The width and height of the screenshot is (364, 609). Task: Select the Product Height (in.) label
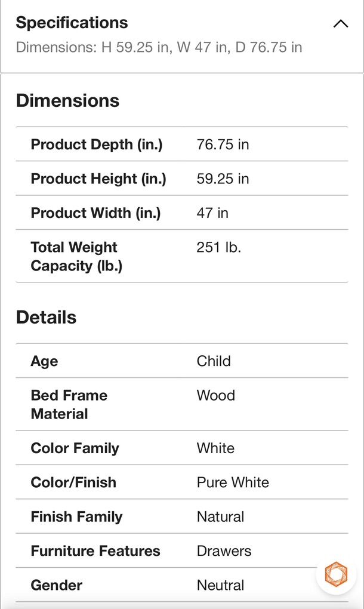click(98, 179)
